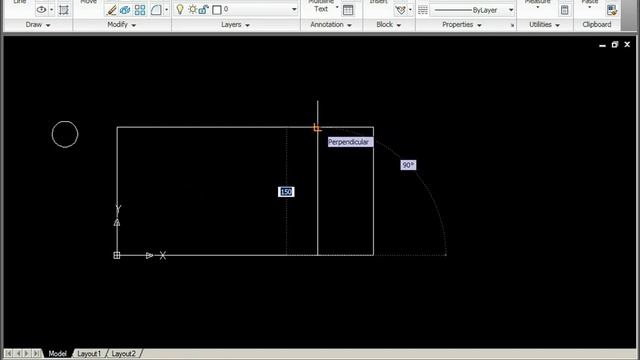Click the clipboard Match Properties icon

coord(611,10)
